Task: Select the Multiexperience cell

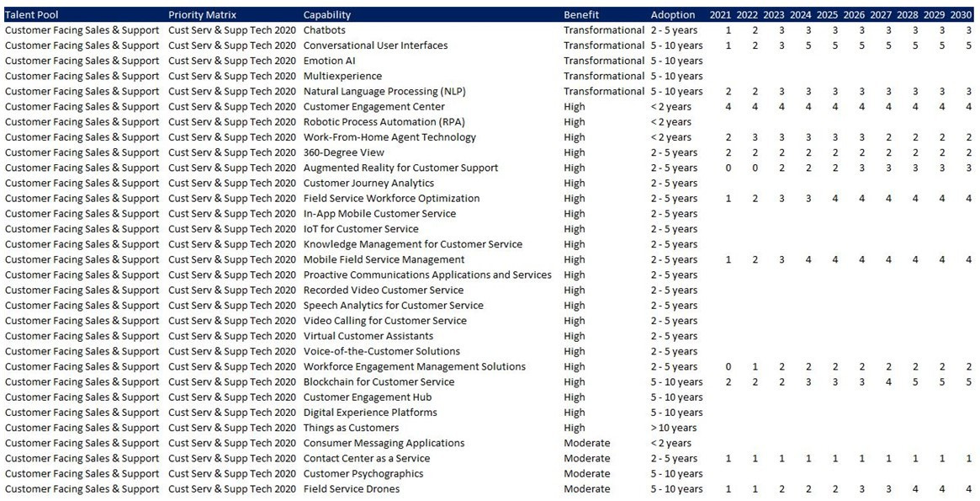Action: tap(342, 77)
